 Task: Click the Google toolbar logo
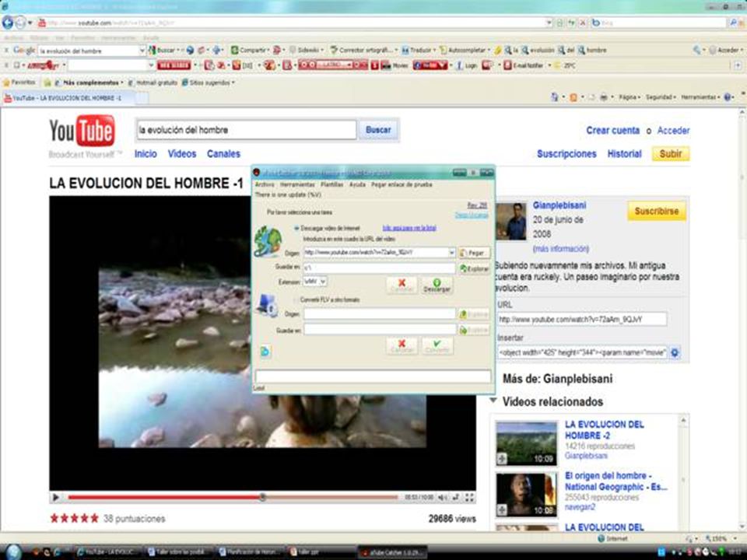tap(24, 50)
